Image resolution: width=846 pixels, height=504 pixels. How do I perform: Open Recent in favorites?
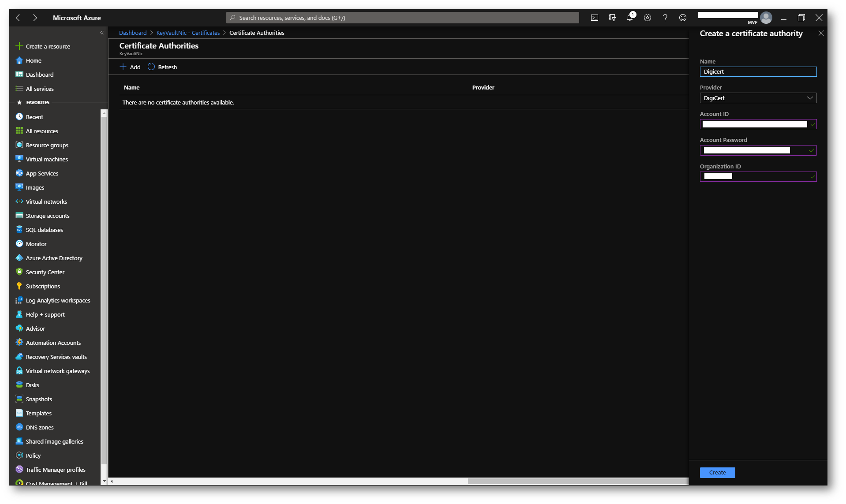pos(29,117)
